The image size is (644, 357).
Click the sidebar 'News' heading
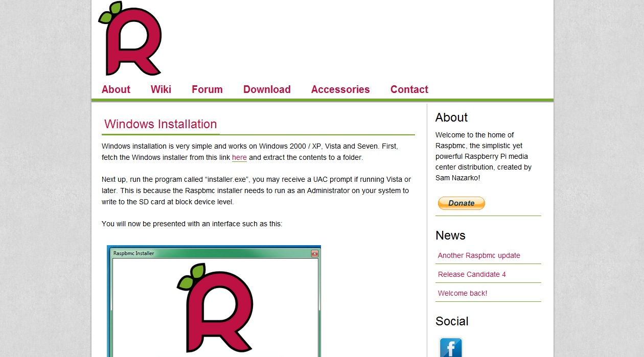click(x=450, y=235)
